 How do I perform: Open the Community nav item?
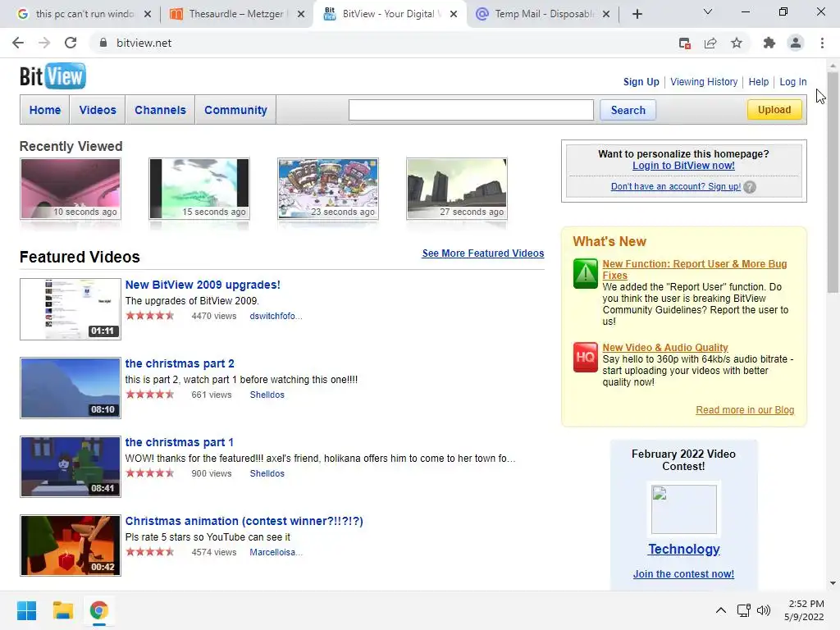click(235, 110)
